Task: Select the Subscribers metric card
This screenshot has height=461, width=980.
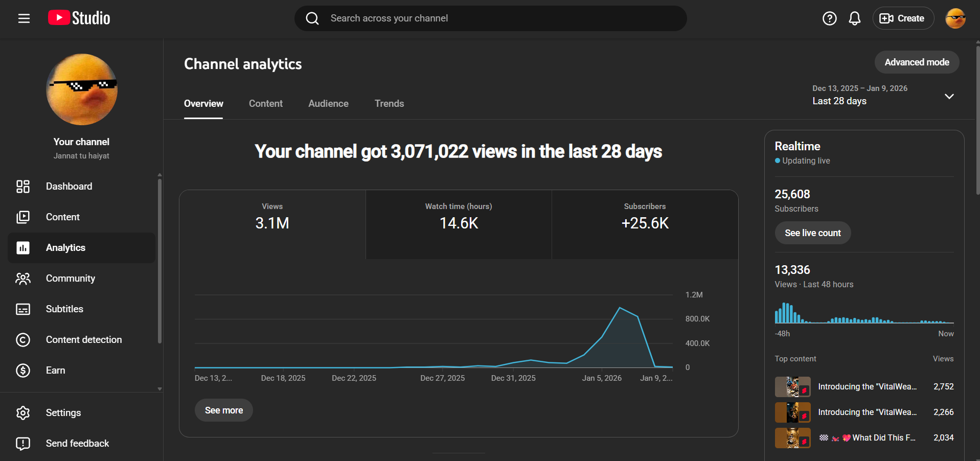Action: 645,224
